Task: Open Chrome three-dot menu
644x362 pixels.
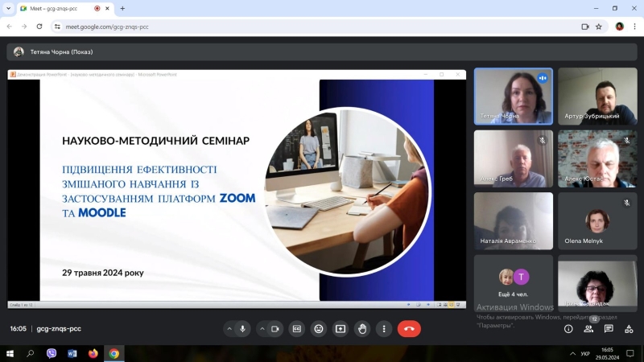Action: pyautogui.click(x=634, y=27)
